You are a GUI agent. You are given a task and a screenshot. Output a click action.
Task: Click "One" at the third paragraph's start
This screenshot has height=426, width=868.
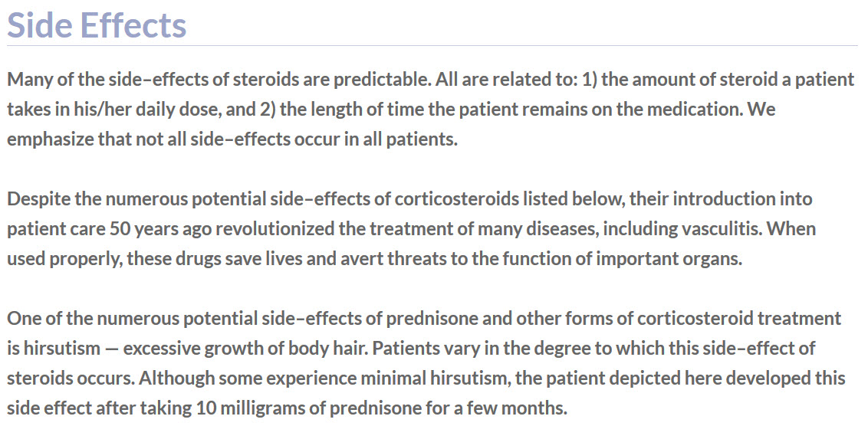point(22,317)
